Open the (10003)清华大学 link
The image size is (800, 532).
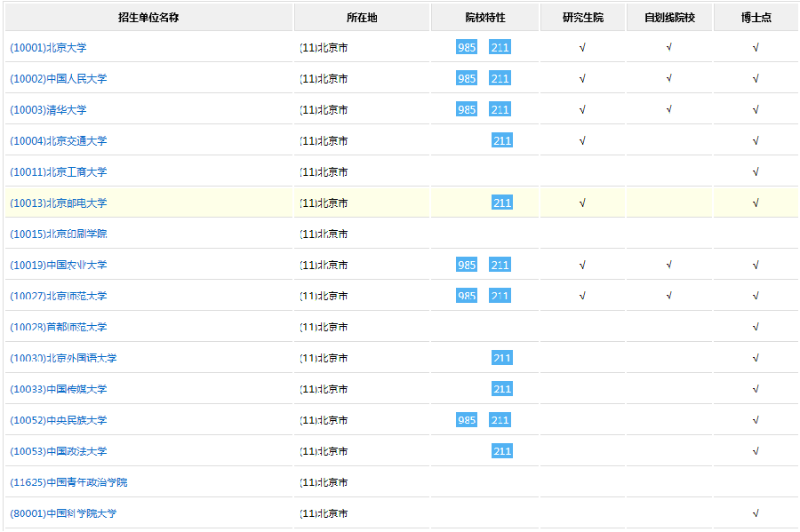(48, 110)
